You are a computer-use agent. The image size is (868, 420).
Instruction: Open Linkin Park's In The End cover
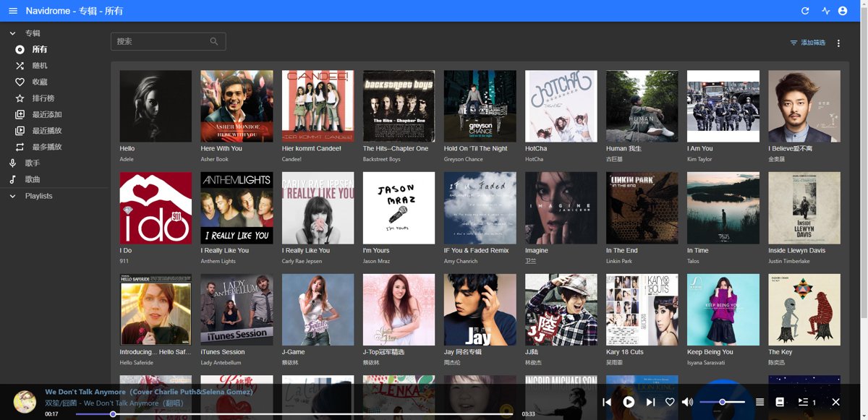click(642, 208)
